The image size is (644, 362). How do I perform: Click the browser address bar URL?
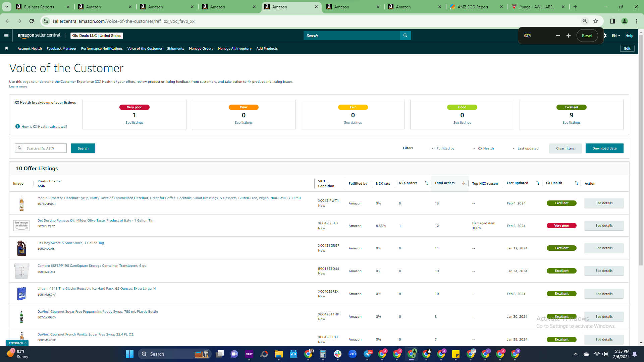point(123,21)
